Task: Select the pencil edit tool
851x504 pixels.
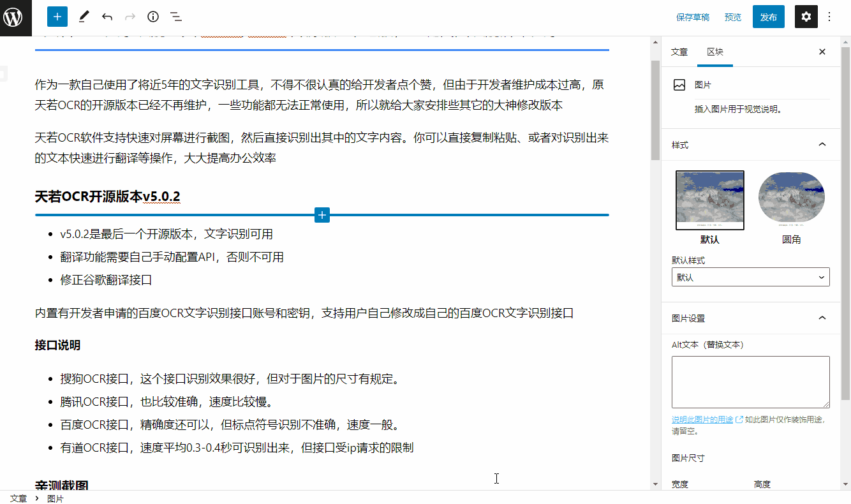Action: (x=84, y=17)
